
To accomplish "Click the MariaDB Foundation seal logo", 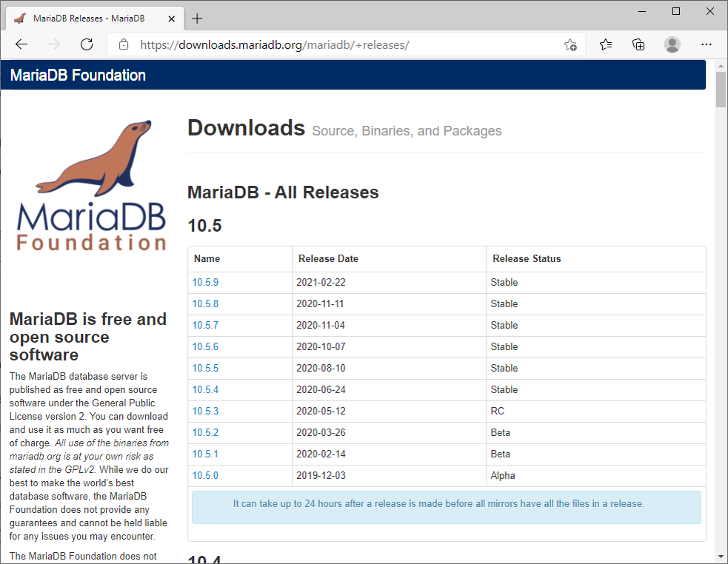I will [x=92, y=186].
